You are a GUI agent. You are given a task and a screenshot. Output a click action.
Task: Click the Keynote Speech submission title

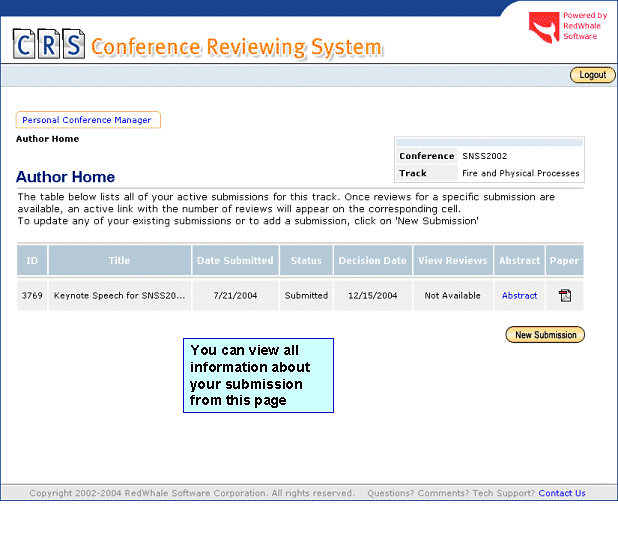coord(120,296)
